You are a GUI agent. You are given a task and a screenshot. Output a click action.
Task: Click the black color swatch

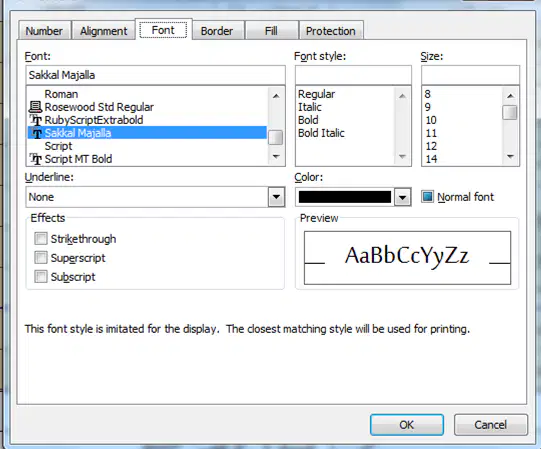pos(345,197)
